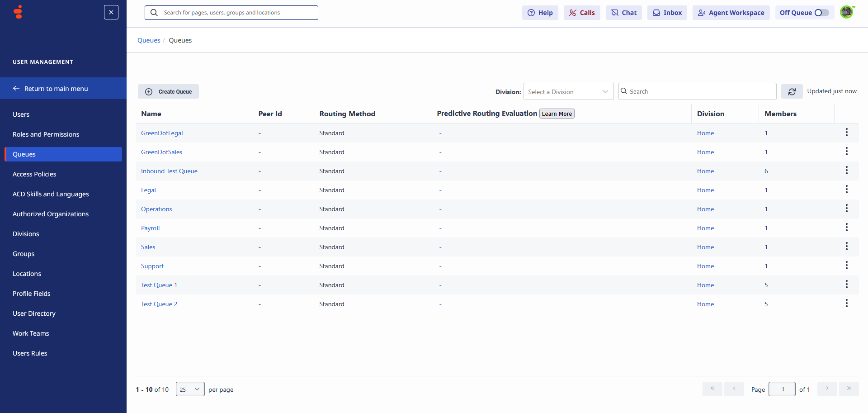This screenshot has height=413, width=868.
Task: Open actions menu for Test Queue 2
Action: click(847, 304)
